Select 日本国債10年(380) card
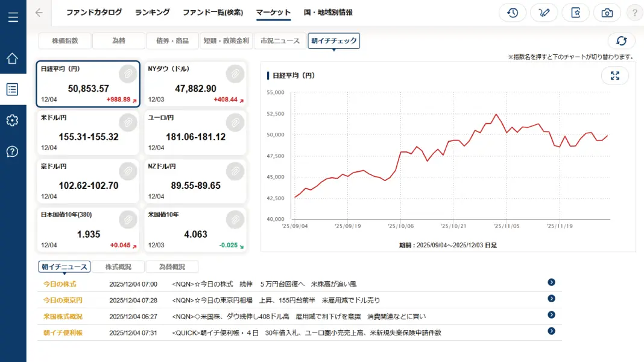 click(88, 230)
